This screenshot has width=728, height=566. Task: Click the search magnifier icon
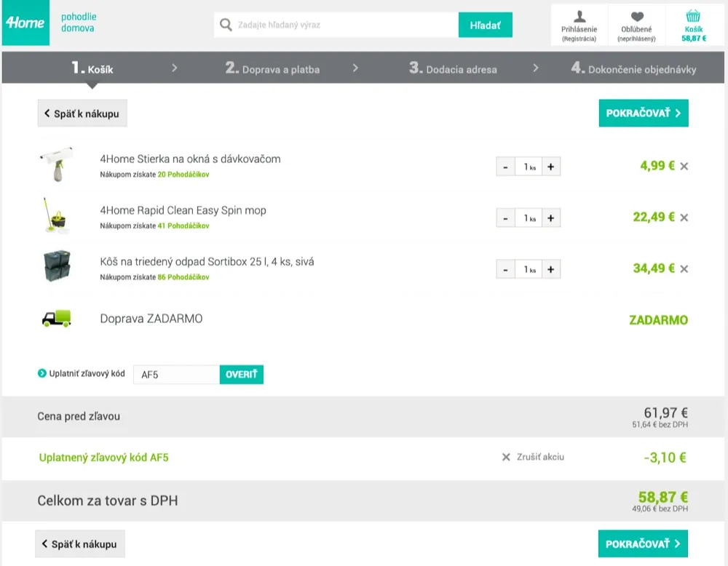(226, 25)
